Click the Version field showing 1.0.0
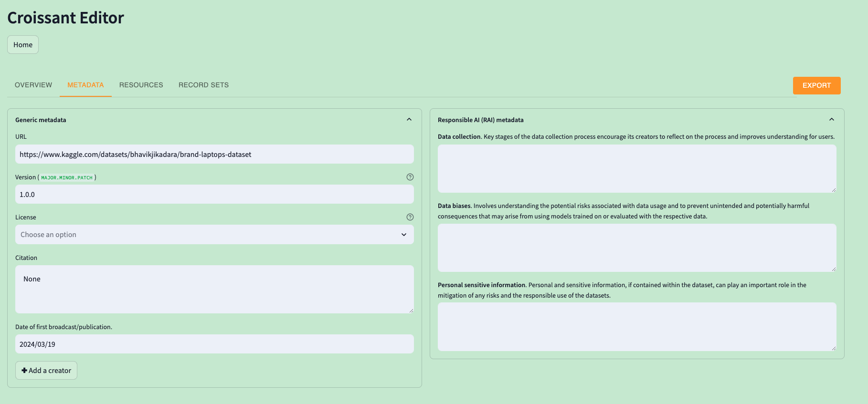Image resolution: width=868 pixels, height=404 pixels. pos(214,195)
